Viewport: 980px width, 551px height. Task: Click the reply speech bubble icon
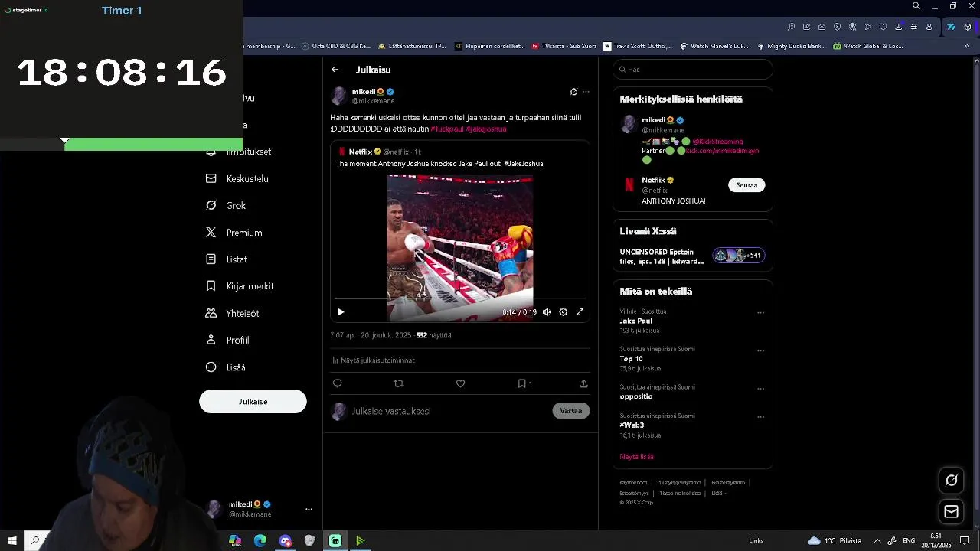pyautogui.click(x=338, y=383)
